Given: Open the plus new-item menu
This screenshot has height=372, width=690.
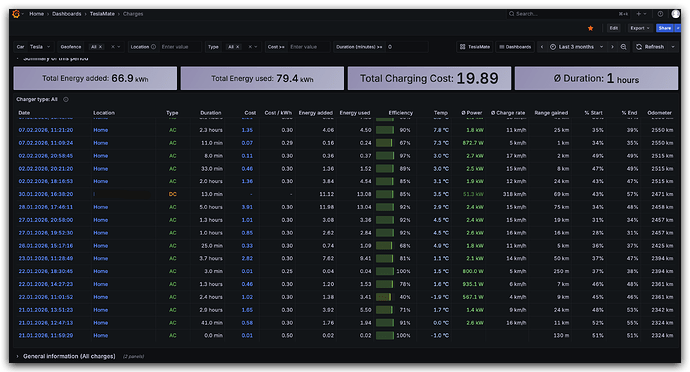Looking at the screenshot, I should tap(641, 14).
